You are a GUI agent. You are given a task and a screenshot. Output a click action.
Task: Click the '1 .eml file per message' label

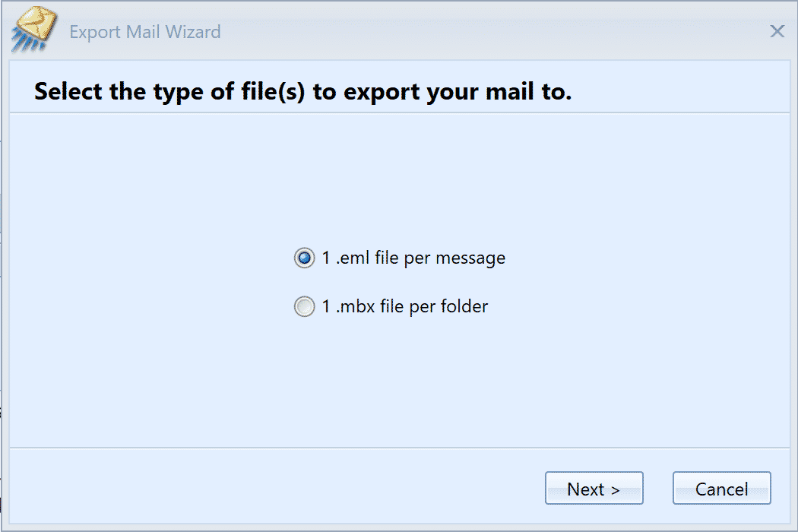(413, 258)
